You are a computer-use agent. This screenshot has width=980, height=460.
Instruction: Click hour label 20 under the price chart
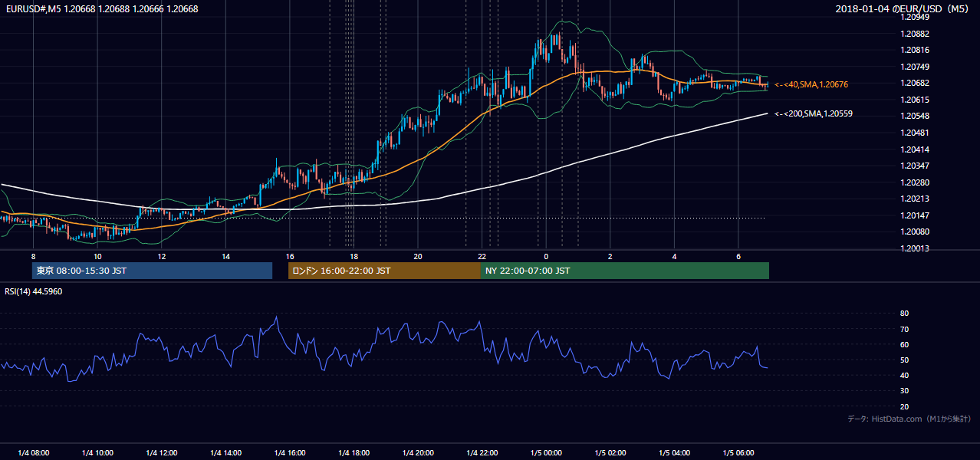[x=417, y=256]
